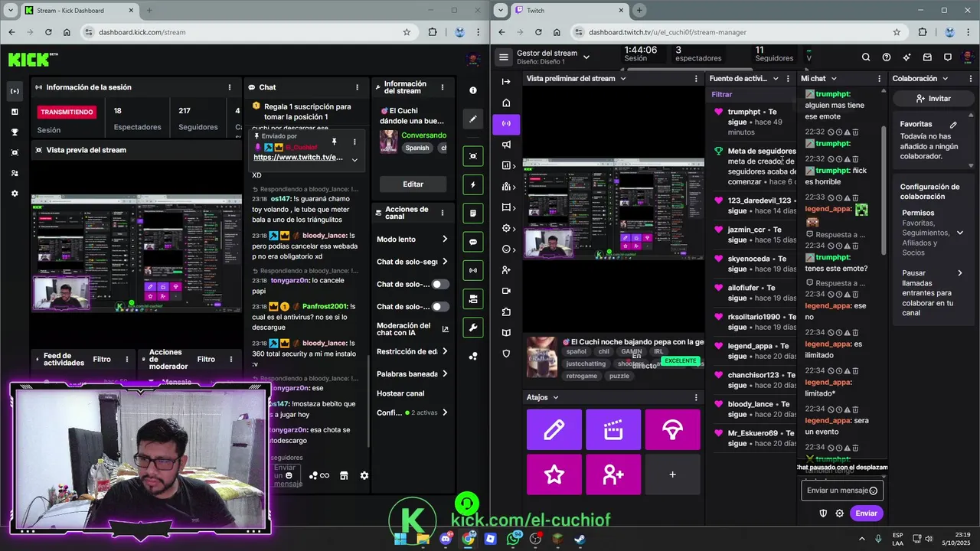Expand Pausar llamadas entrantes option
The image size is (980, 551).
click(959, 273)
